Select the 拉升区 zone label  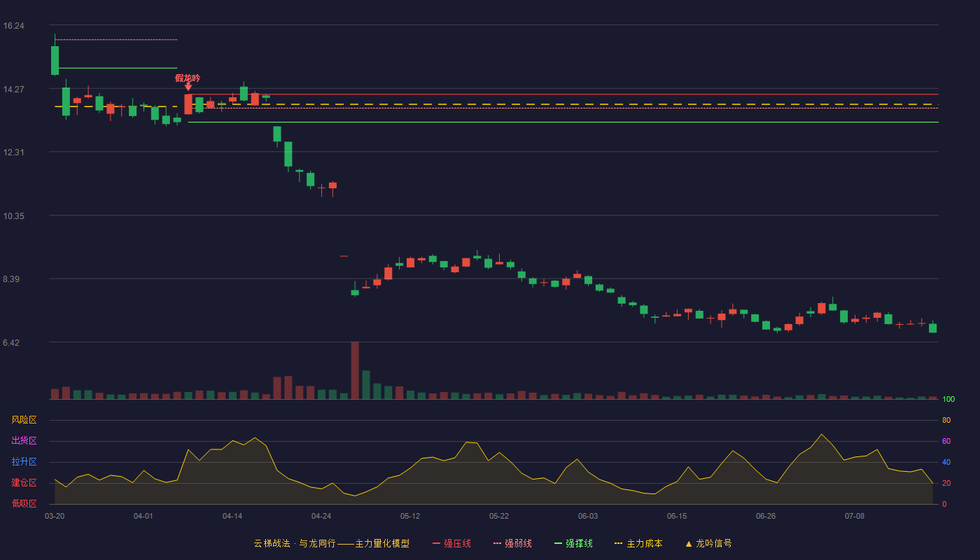pyautogui.click(x=24, y=462)
